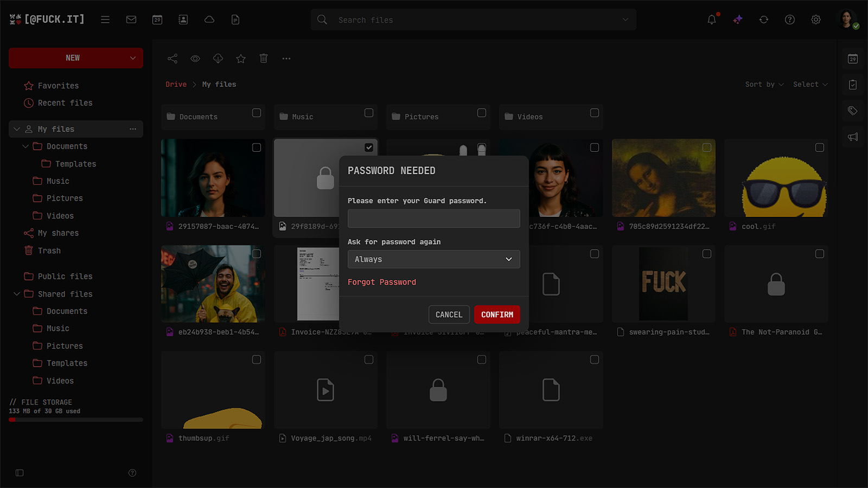Viewport: 868px width, 488px height.
Task: Click the refresh sync icon
Action: click(x=764, y=20)
